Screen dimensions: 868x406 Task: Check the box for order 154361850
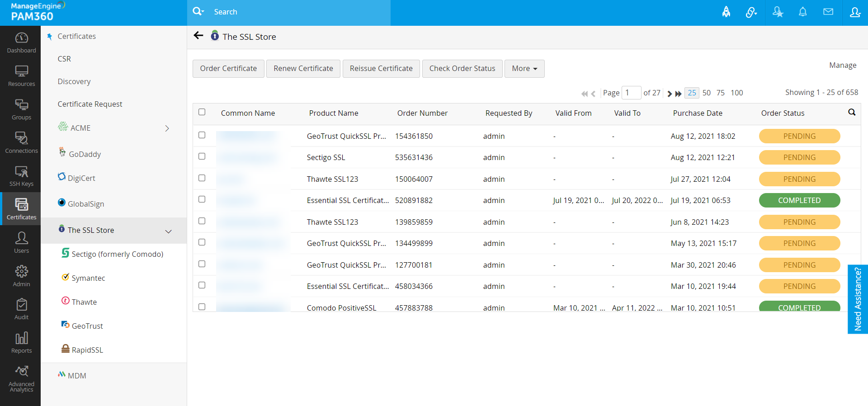tap(202, 135)
